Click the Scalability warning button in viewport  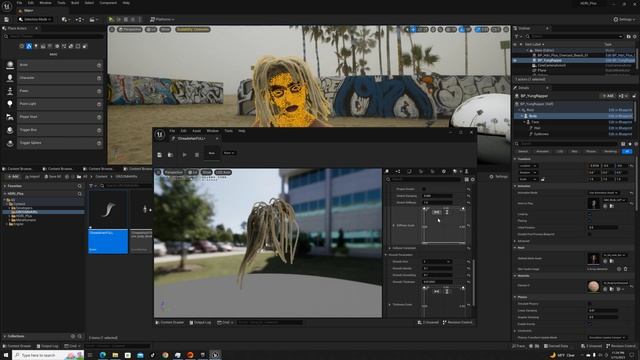coord(193,29)
